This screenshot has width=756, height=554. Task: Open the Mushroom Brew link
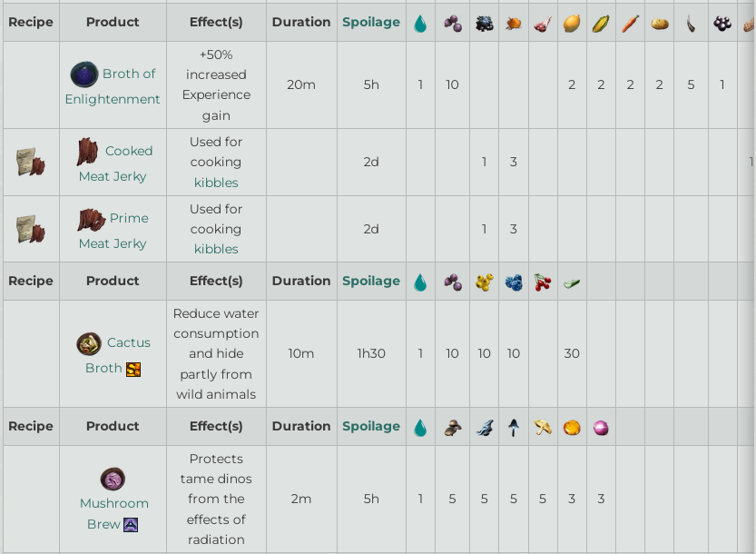(x=113, y=513)
